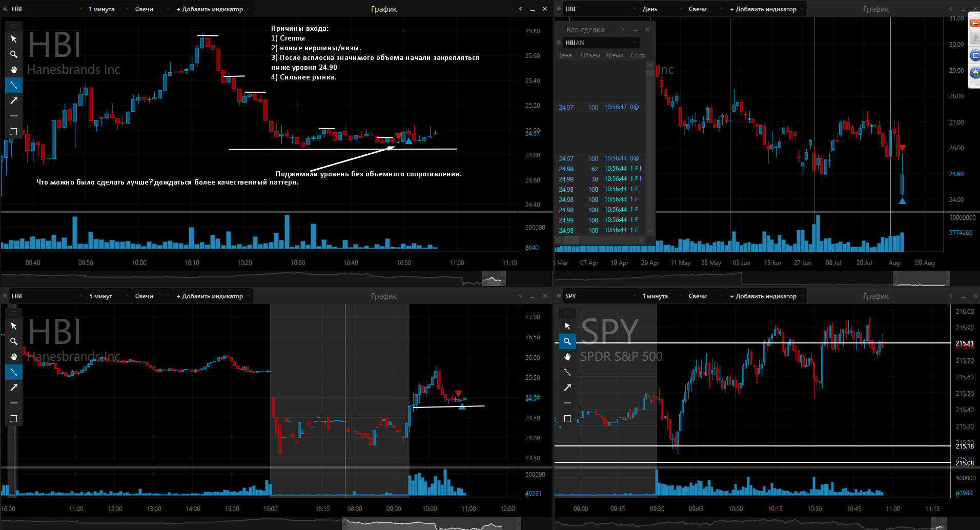
Task: Select the rectangle tool in the SPY chart
Action: tap(567, 418)
